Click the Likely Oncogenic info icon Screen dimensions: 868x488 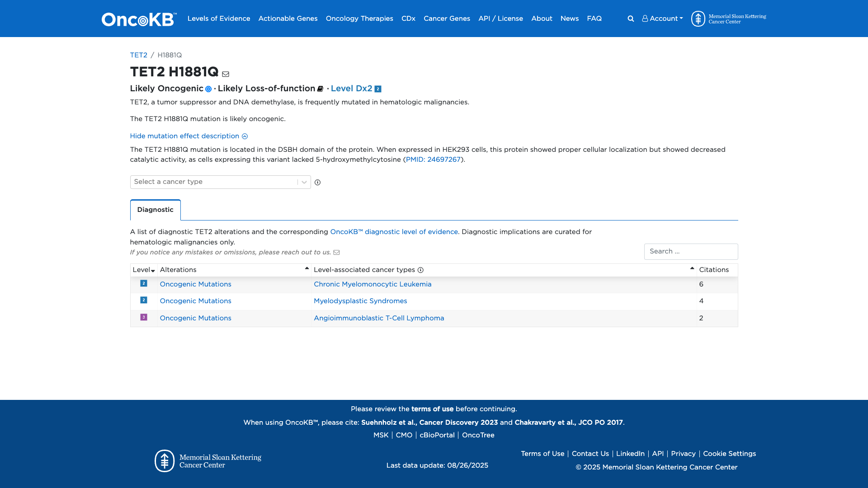click(x=208, y=89)
